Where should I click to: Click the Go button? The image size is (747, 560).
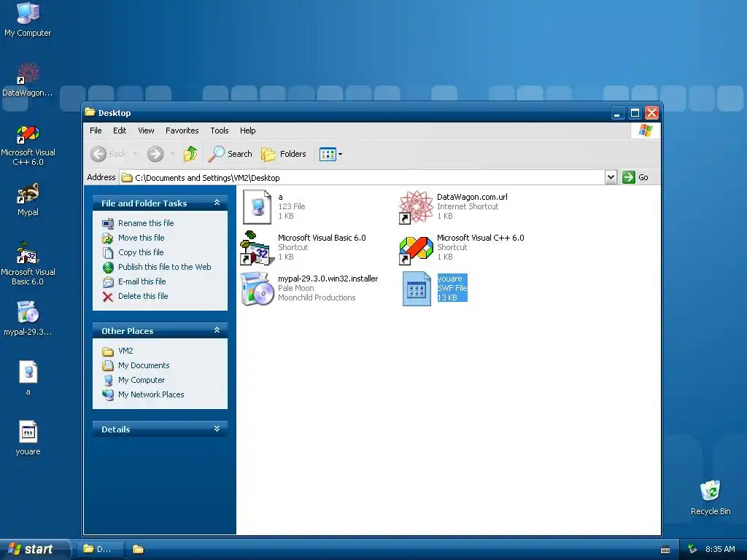click(635, 177)
